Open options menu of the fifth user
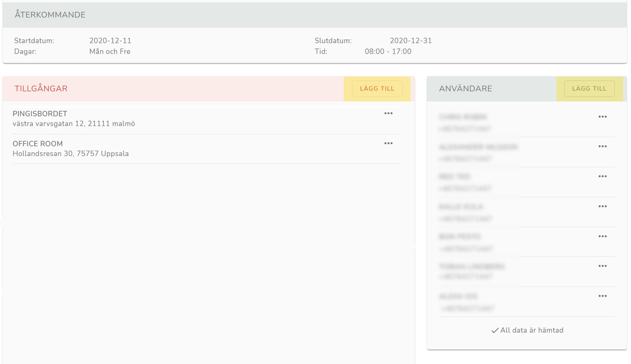This screenshot has width=631, height=364. [602, 236]
